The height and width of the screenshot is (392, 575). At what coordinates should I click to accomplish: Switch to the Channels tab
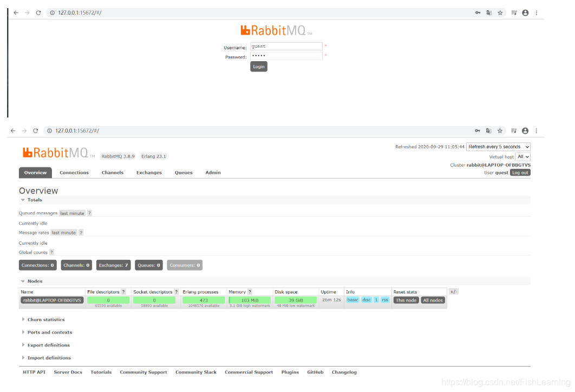click(113, 173)
